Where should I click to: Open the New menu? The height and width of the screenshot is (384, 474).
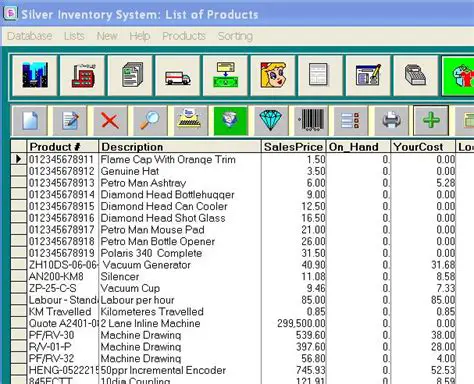pos(107,36)
